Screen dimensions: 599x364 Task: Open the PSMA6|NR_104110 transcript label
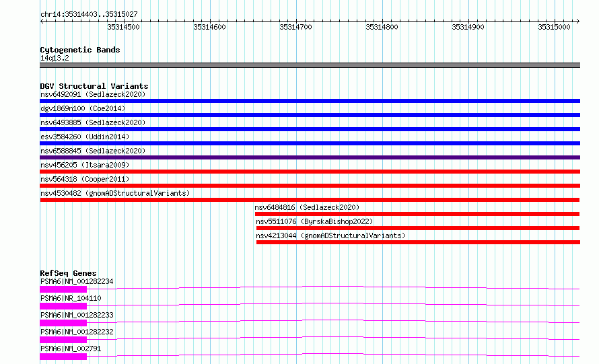pyautogui.click(x=71, y=298)
